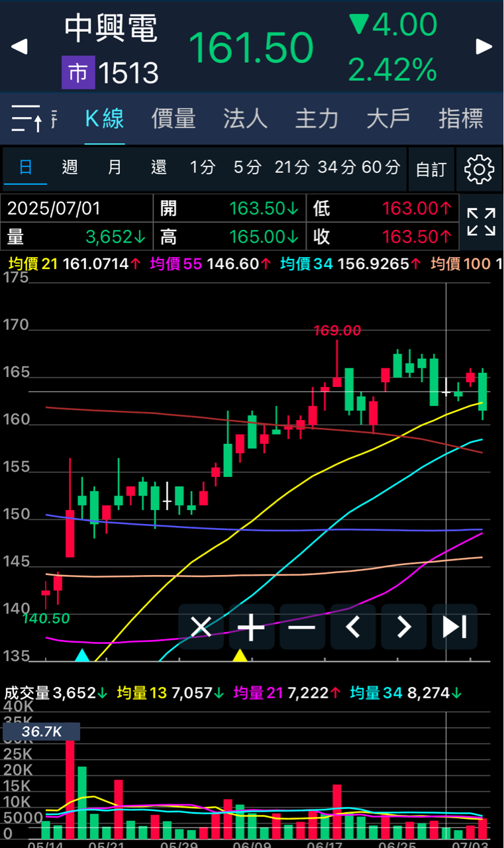The width and height of the screenshot is (504, 848).
Task: Expand chart to fullscreen
Action: point(481,222)
